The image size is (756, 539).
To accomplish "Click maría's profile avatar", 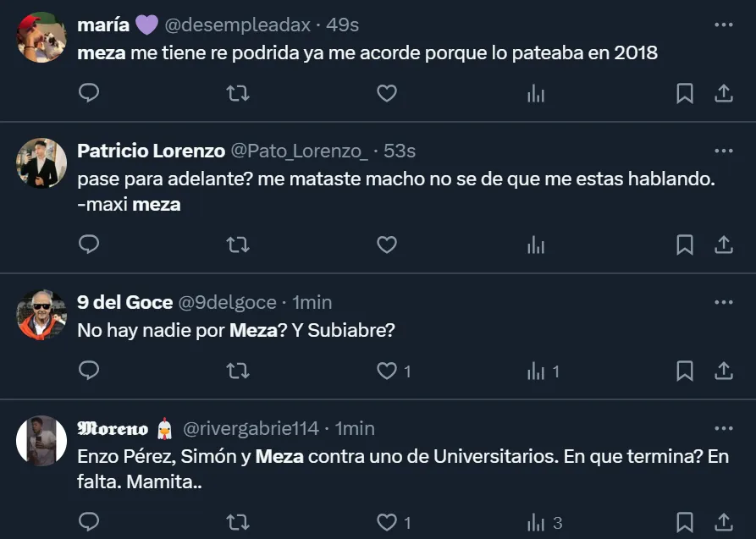I will click(x=41, y=36).
